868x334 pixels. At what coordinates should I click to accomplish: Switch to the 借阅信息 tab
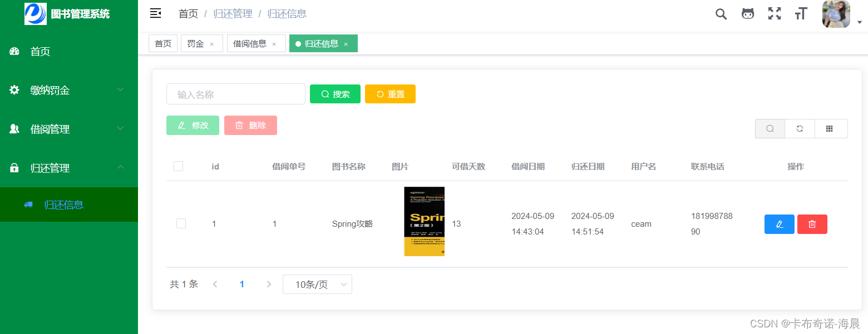[x=250, y=44]
